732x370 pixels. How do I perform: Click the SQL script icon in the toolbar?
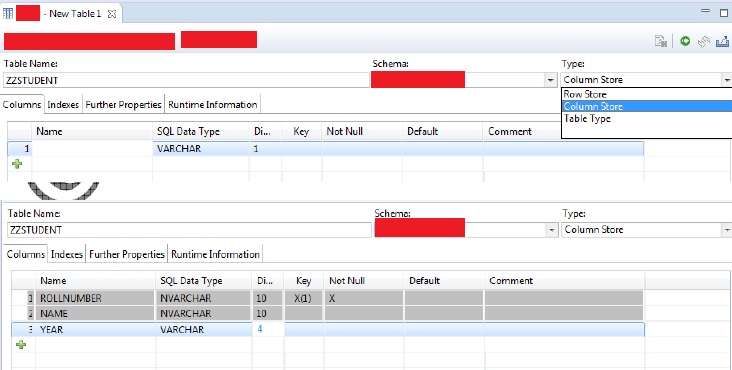click(661, 42)
